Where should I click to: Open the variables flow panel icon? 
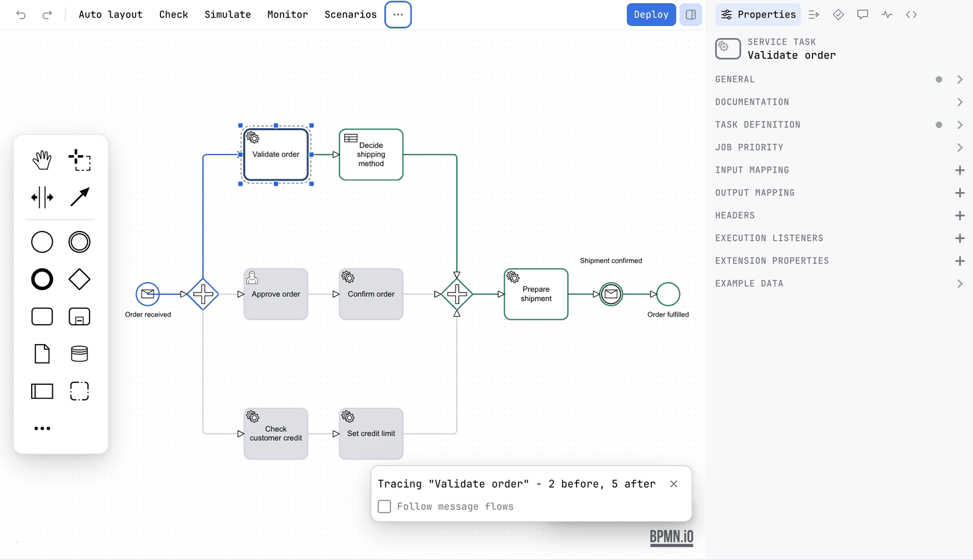pos(814,15)
